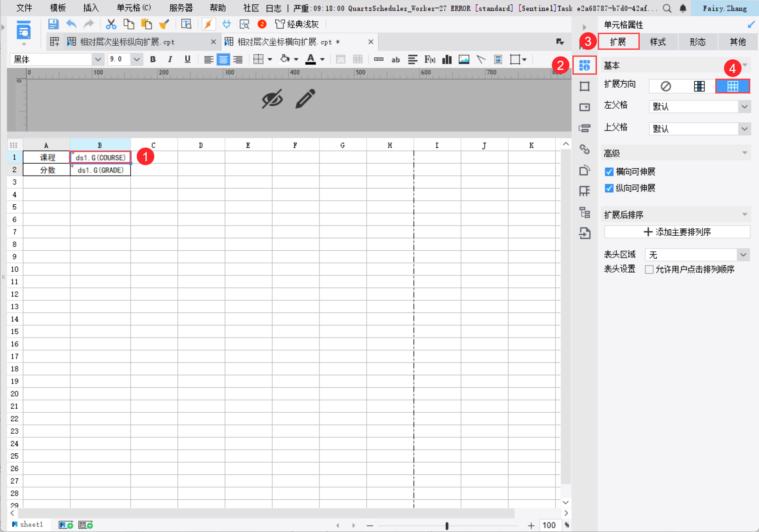Open font color dropdown arrow
The image size is (759, 532).
tap(322, 59)
